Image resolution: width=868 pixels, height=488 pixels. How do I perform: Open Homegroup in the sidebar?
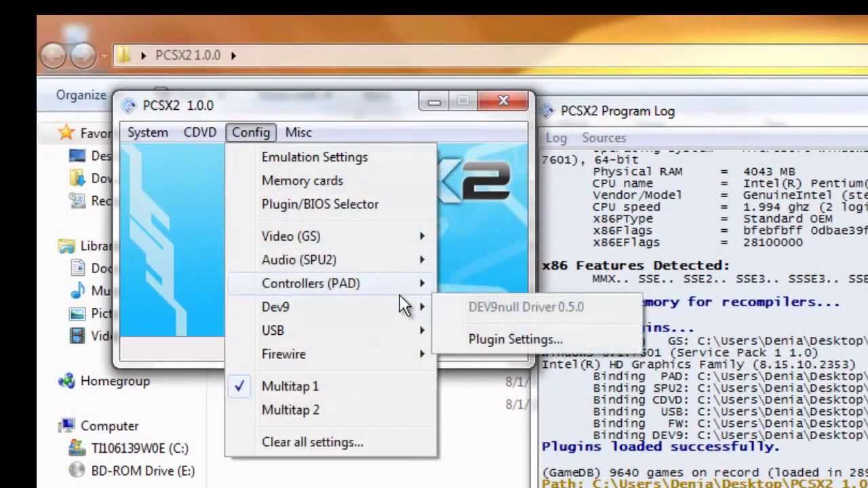(115, 381)
